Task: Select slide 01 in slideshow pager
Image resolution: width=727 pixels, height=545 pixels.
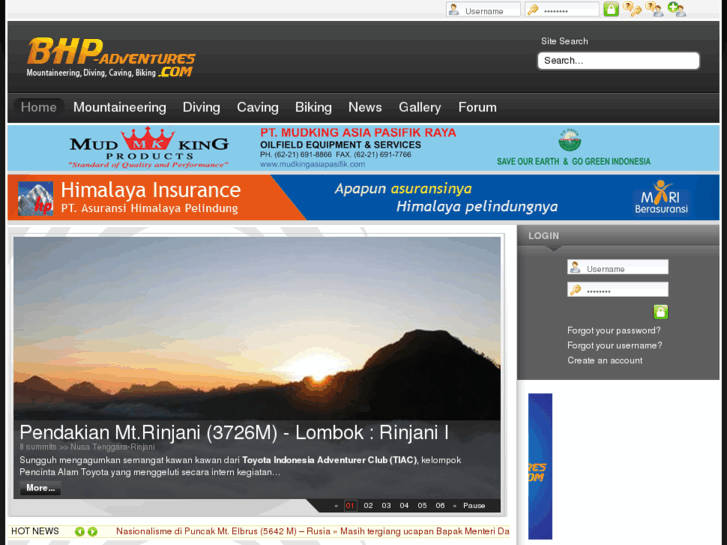Action: click(x=350, y=506)
